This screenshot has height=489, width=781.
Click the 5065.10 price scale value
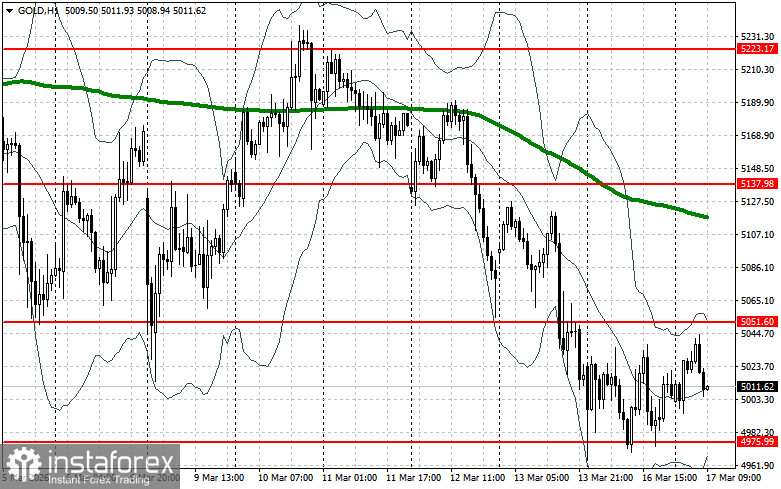(x=757, y=301)
